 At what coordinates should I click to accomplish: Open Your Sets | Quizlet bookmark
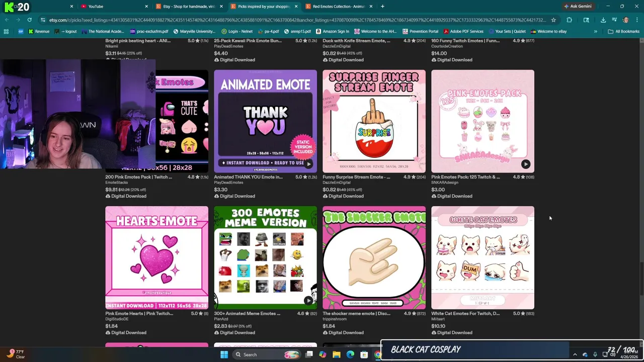(x=507, y=31)
